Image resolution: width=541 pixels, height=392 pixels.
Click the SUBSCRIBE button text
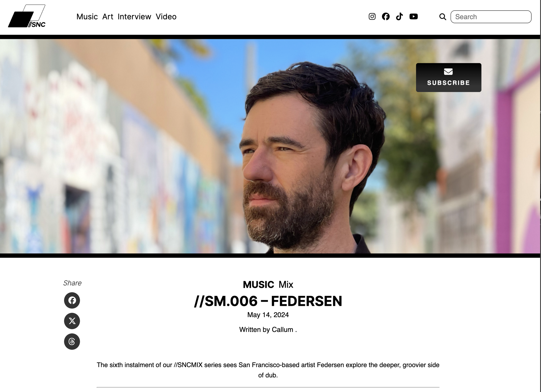[448, 83]
